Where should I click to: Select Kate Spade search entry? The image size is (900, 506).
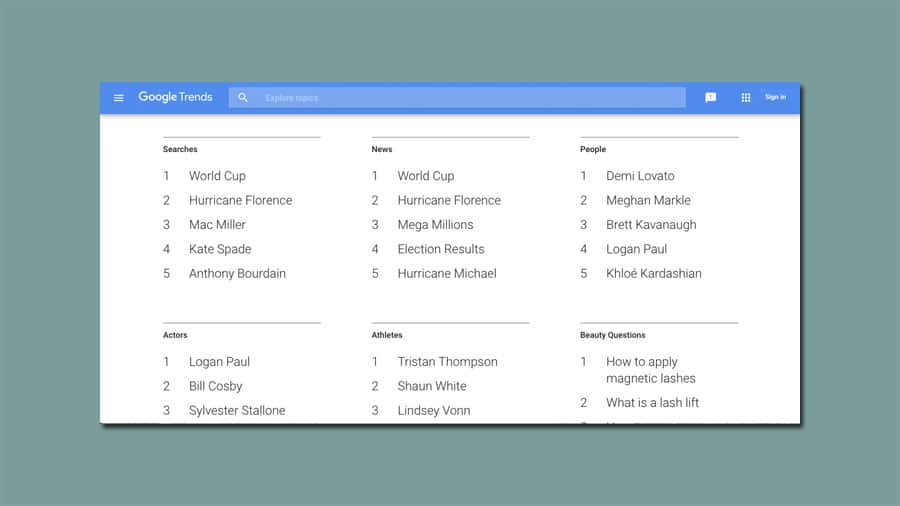(x=220, y=249)
